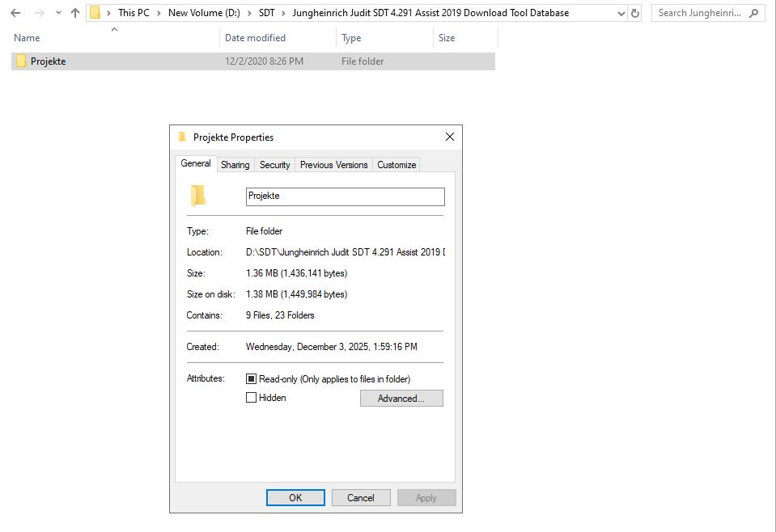Navigate to This PC breadcrumb

click(x=134, y=13)
